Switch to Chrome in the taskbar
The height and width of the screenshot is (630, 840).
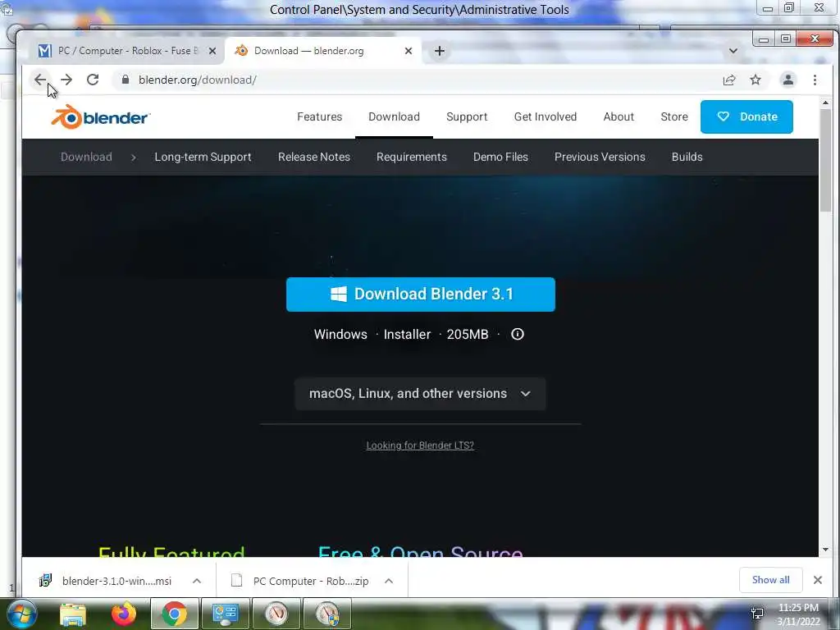(174, 614)
